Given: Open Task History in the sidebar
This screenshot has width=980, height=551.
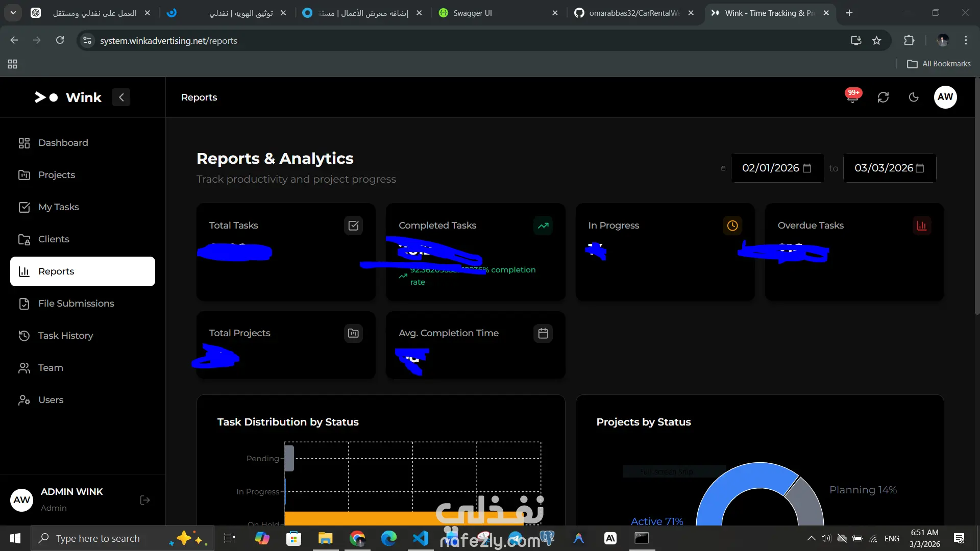Looking at the screenshot, I should pos(65,336).
